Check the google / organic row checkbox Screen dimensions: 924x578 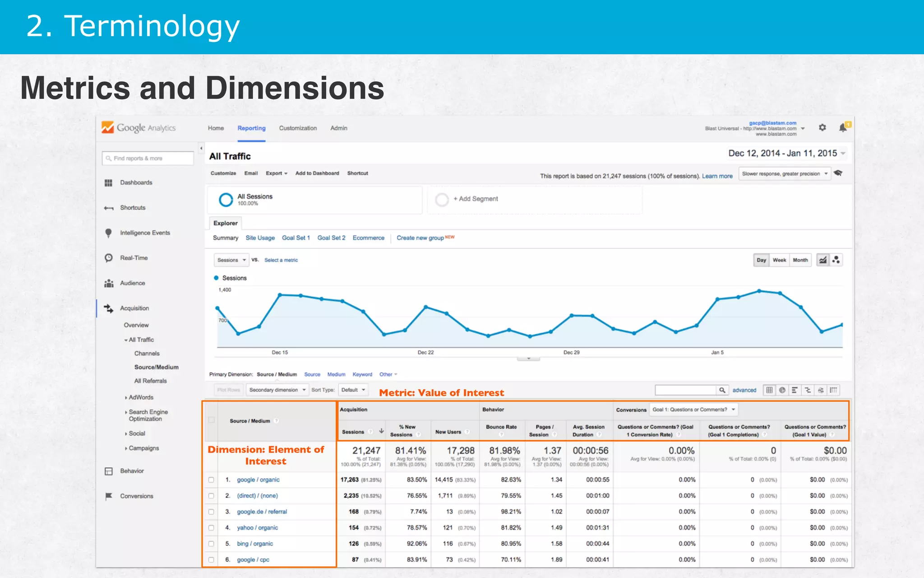pyautogui.click(x=211, y=480)
